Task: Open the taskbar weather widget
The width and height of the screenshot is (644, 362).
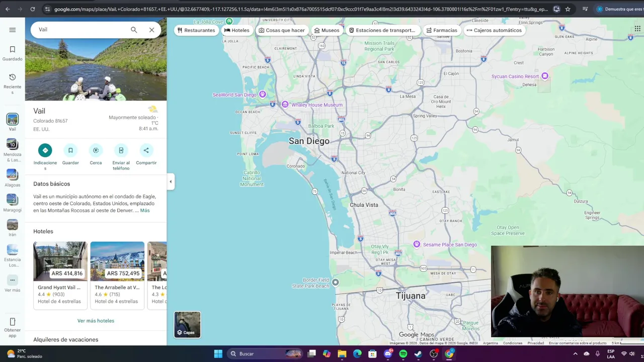Action: point(24,353)
